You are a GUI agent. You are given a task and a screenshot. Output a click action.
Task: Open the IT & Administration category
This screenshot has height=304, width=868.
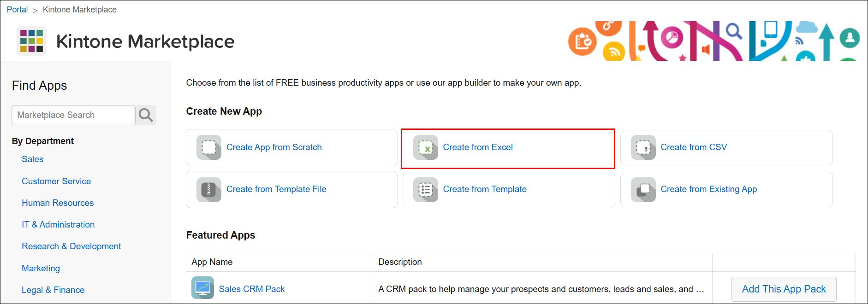point(58,225)
